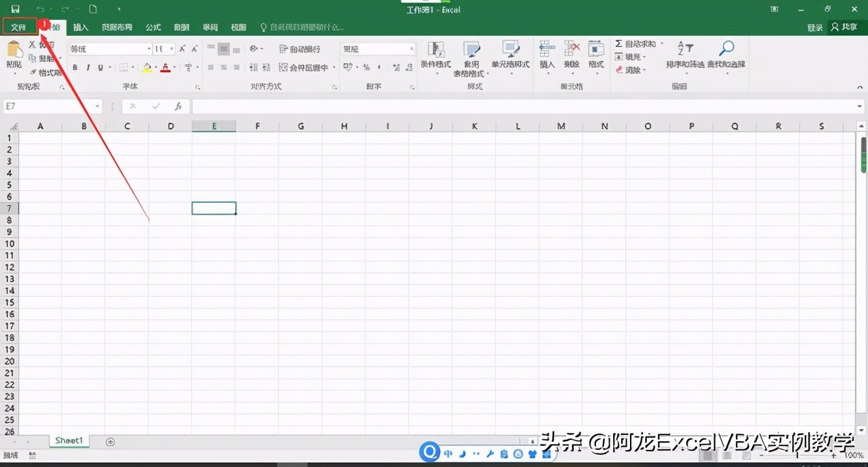Add a new sheet with plus icon
Screen dimensions: 868x467
tap(111, 442)
